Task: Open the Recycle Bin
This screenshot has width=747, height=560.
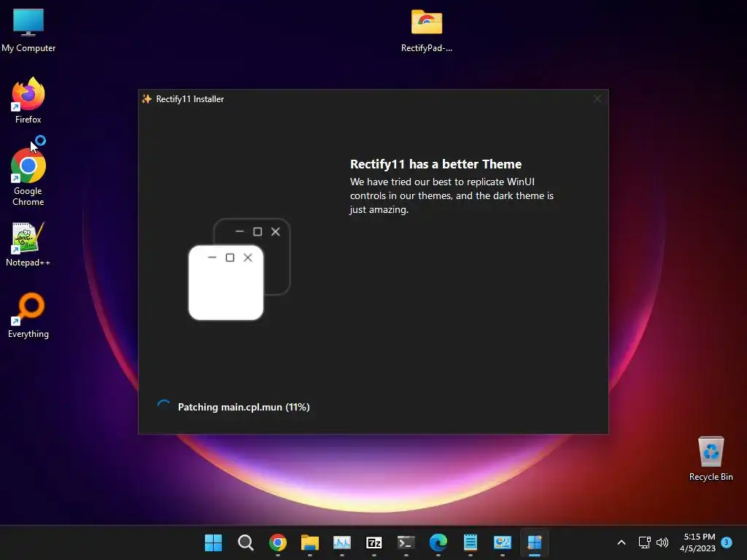Action: coord(711,459)
